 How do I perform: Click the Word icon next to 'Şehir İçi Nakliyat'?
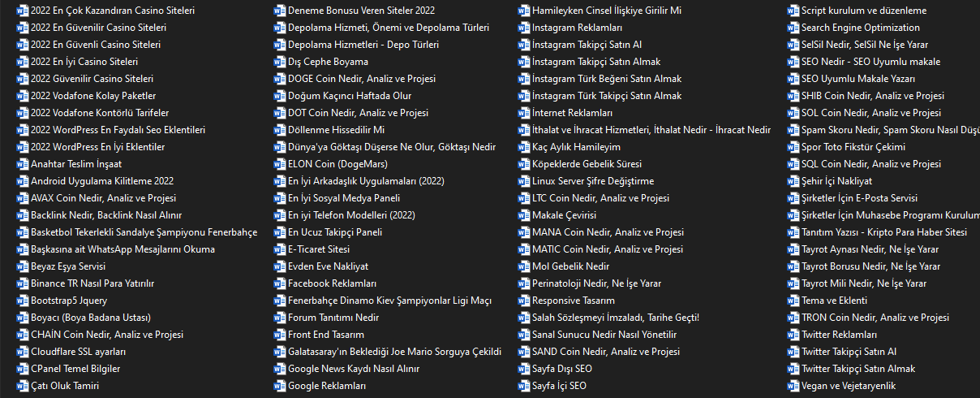[793, 181]
